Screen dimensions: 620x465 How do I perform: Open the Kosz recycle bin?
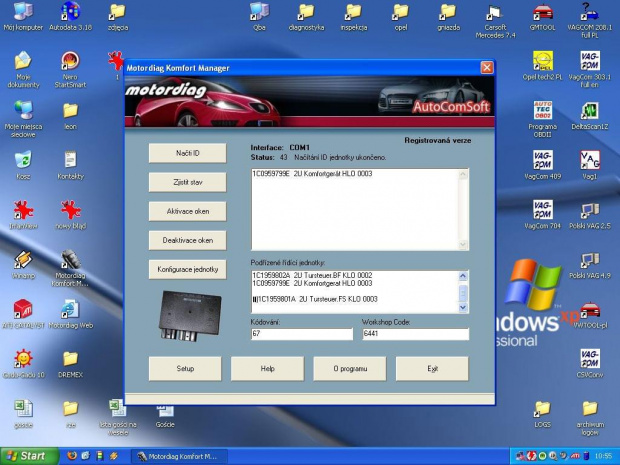click(x=23, y=166)
